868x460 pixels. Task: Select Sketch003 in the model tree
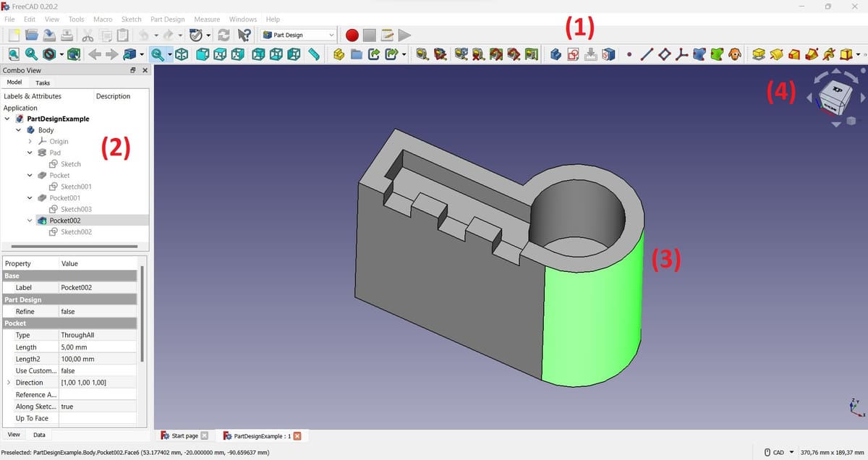click(x=76, y=209)
